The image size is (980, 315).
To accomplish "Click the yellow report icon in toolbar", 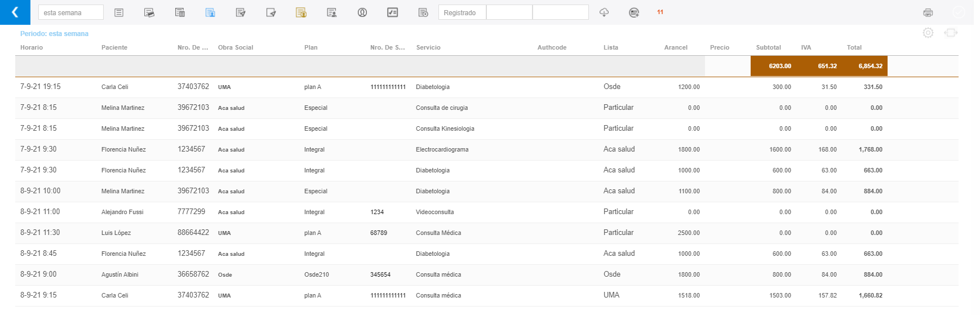I will pyautogui.click(x=301, y=12).
